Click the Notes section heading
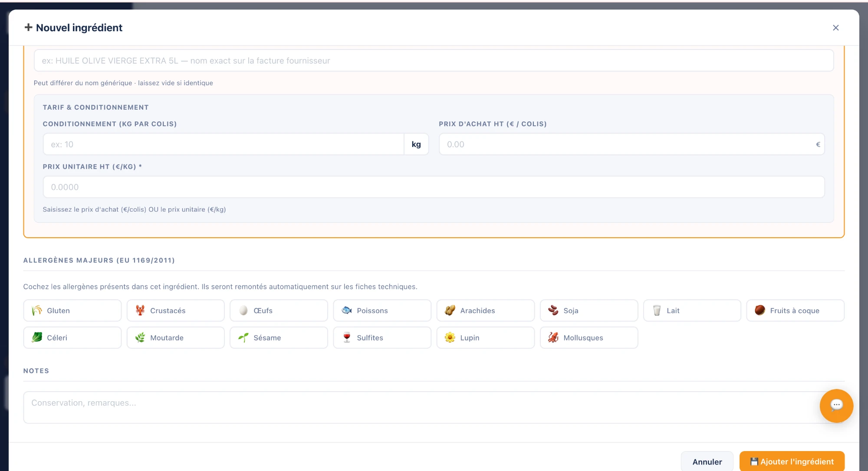 36,371
